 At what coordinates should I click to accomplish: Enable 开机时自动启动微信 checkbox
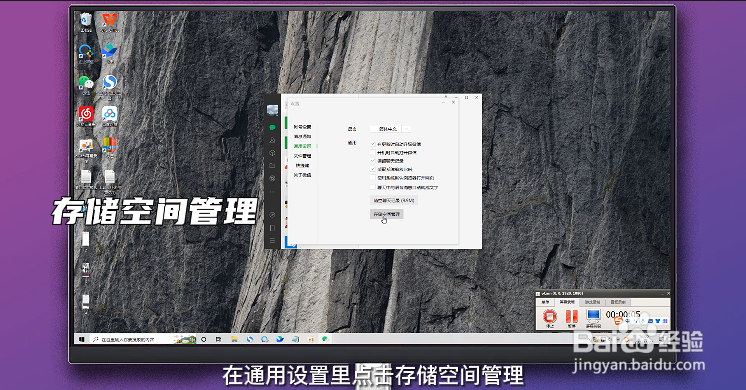click(373, 152)
